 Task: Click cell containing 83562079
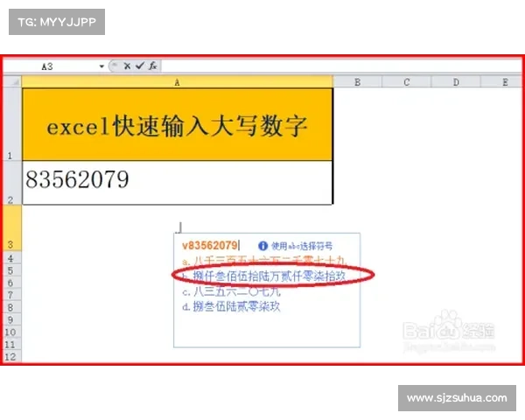click(177, 183)
